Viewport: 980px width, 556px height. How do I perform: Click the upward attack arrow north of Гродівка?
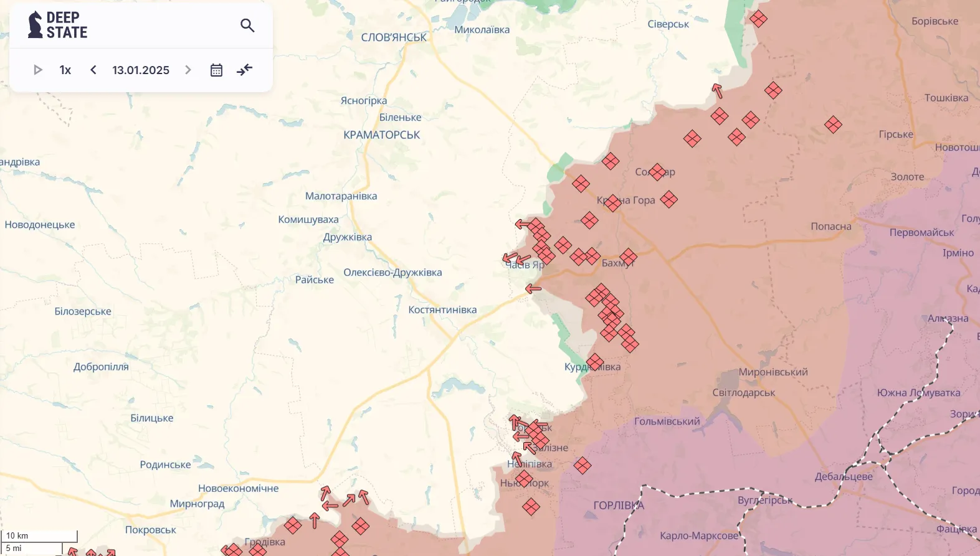(315, 520)
